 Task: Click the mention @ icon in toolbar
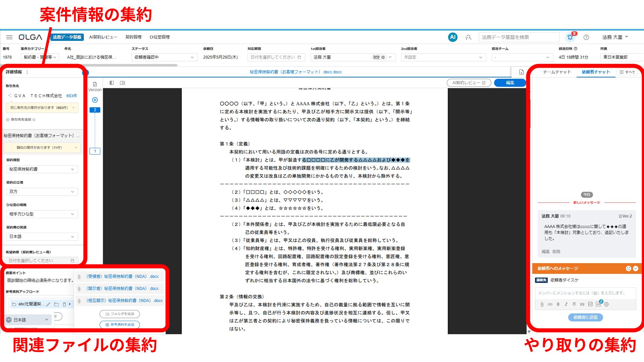pos(606,304)
